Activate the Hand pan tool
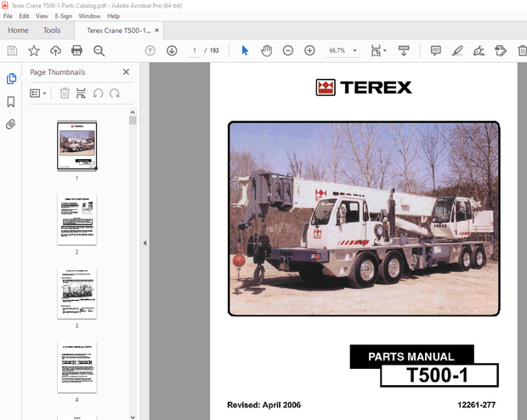The image size is (527, 420). [267, 51]
